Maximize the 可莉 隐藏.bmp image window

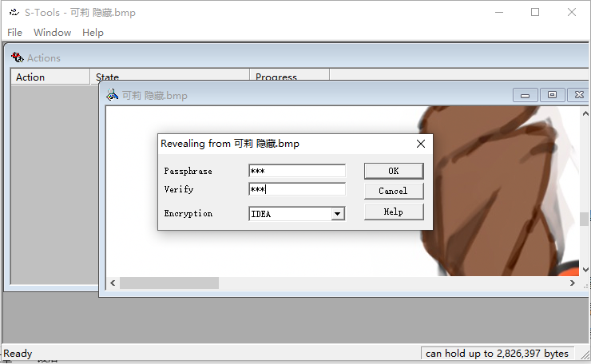552,95
